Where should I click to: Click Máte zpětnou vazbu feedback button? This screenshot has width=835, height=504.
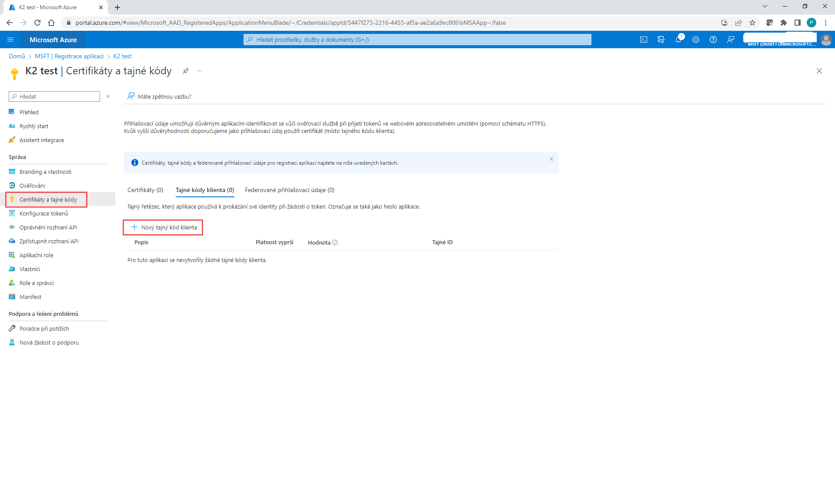tap(160, 96)
